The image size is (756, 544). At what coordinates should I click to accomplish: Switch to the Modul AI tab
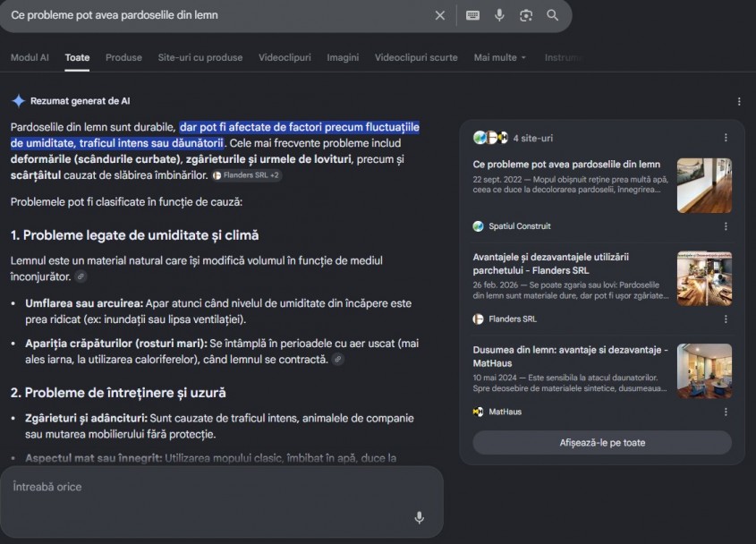[x=30, y=57]
